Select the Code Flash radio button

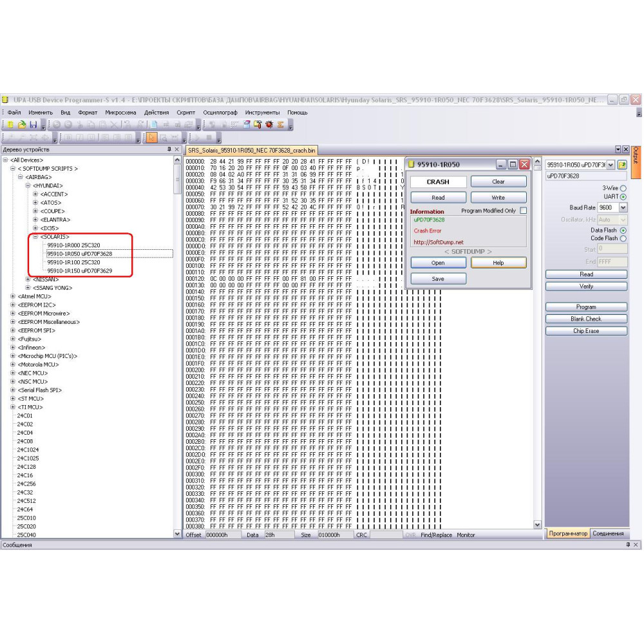click(x=623, y=238)
